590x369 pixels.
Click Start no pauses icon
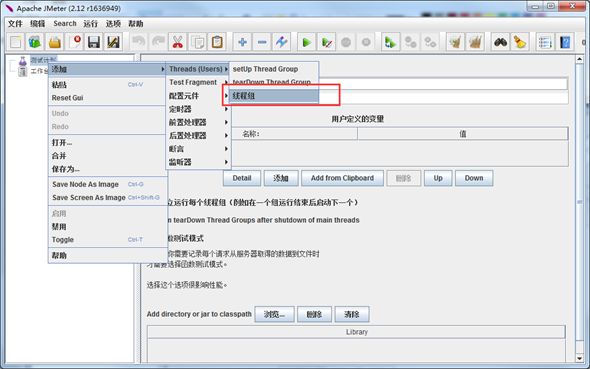326,42
